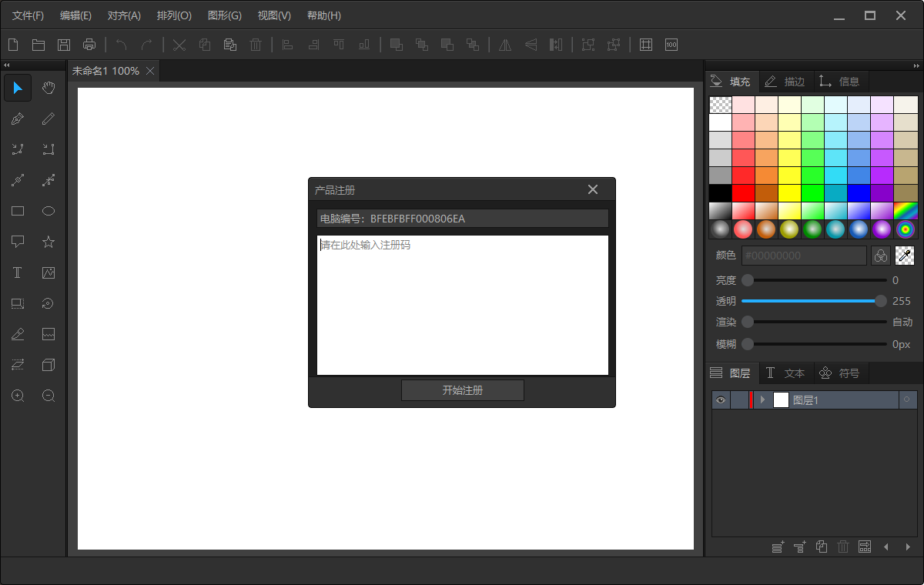Close the 产品注册 dialog
924x585 pixels.
click(x=593, y=189)
